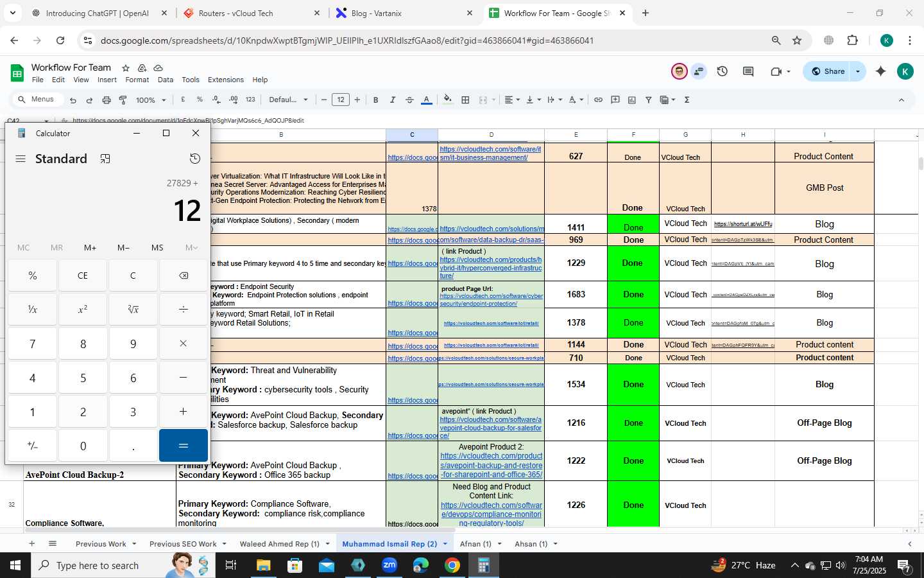Open vcloudtech it-business-management link

click(x=490, y=153)
